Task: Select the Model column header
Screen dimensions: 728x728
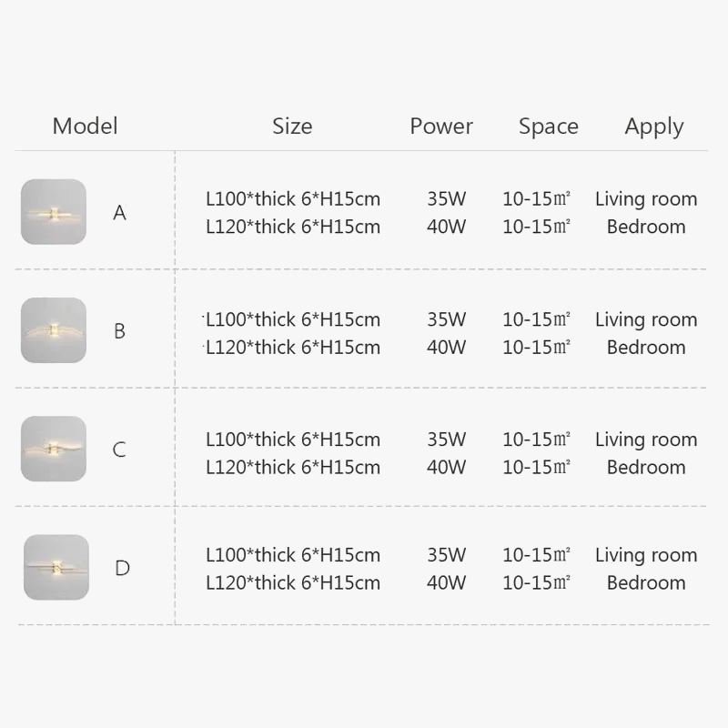Action: tap(85, 126)
